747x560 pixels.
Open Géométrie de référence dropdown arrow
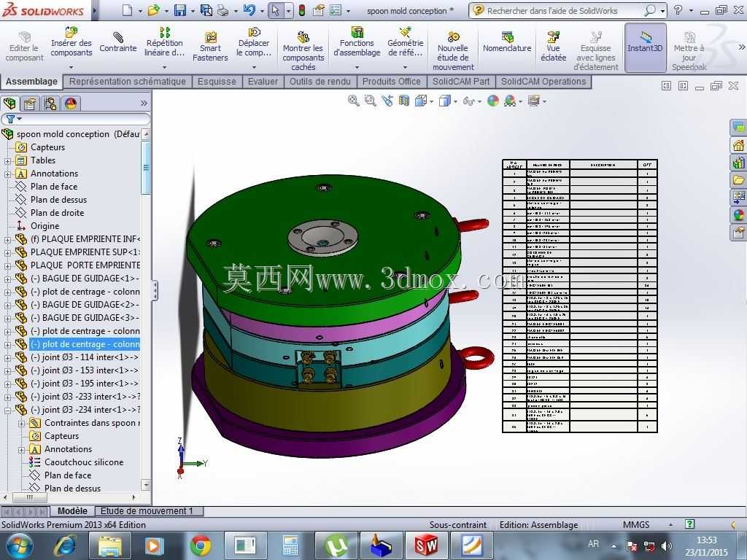pos(405,67)
